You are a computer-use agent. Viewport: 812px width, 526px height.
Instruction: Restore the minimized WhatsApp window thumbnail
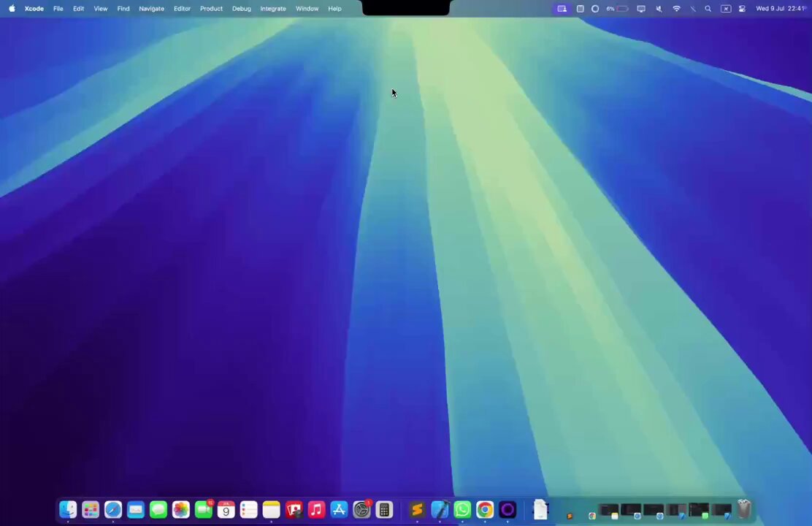coord(699,511)
